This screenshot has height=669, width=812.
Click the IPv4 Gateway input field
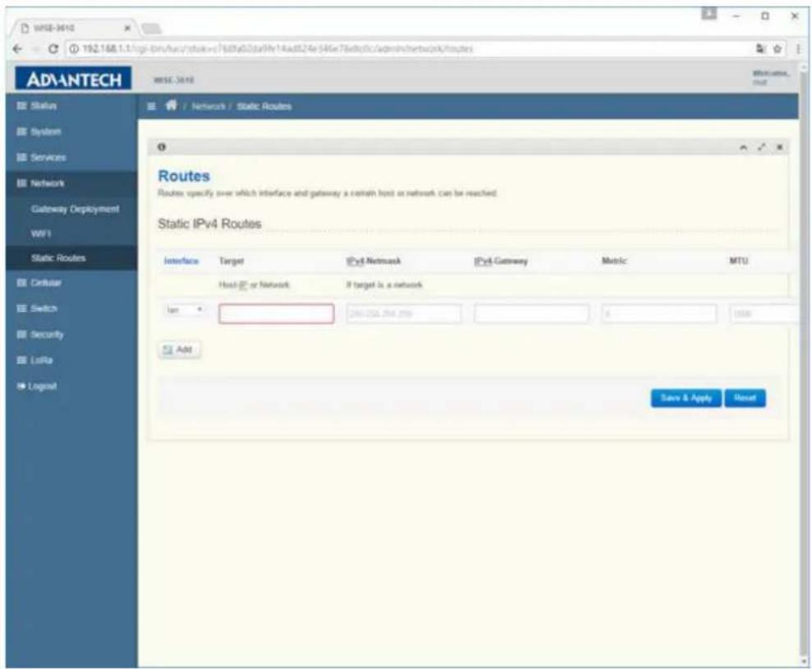[531, 314]
